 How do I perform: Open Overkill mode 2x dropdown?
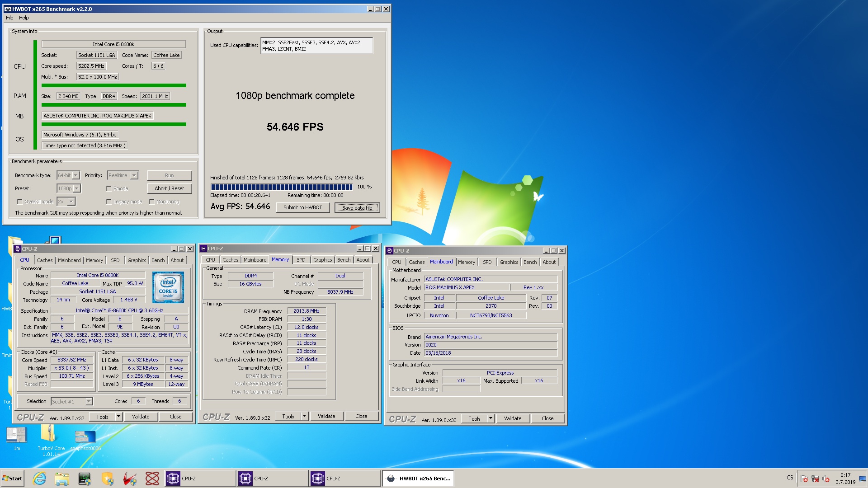point(71,202)
